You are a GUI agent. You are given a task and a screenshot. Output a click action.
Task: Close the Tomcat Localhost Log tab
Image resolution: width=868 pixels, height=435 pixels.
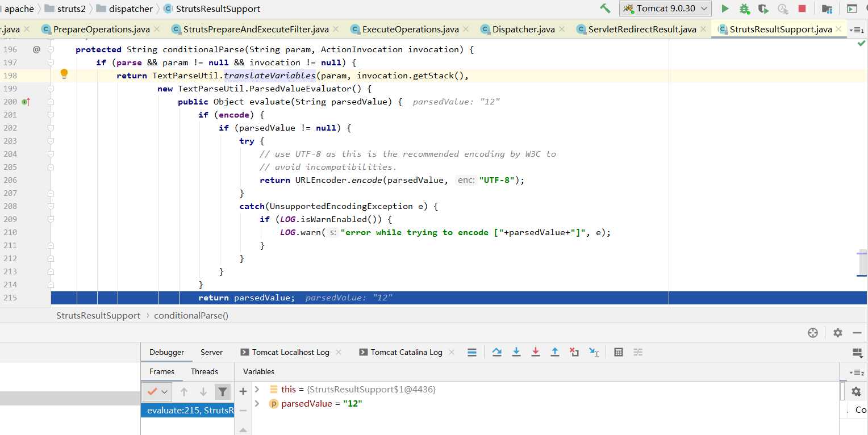point(339,352)
